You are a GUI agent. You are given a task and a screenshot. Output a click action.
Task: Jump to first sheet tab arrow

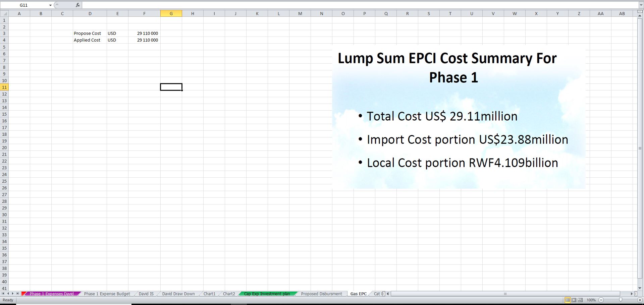coord(3,294)
